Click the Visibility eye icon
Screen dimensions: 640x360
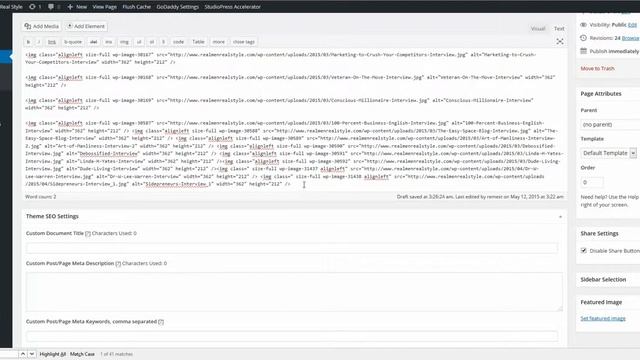[x=583, y=25]
